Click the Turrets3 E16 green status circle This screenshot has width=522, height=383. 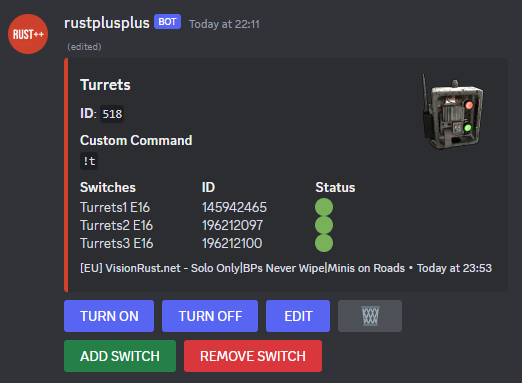click(324, 243)
